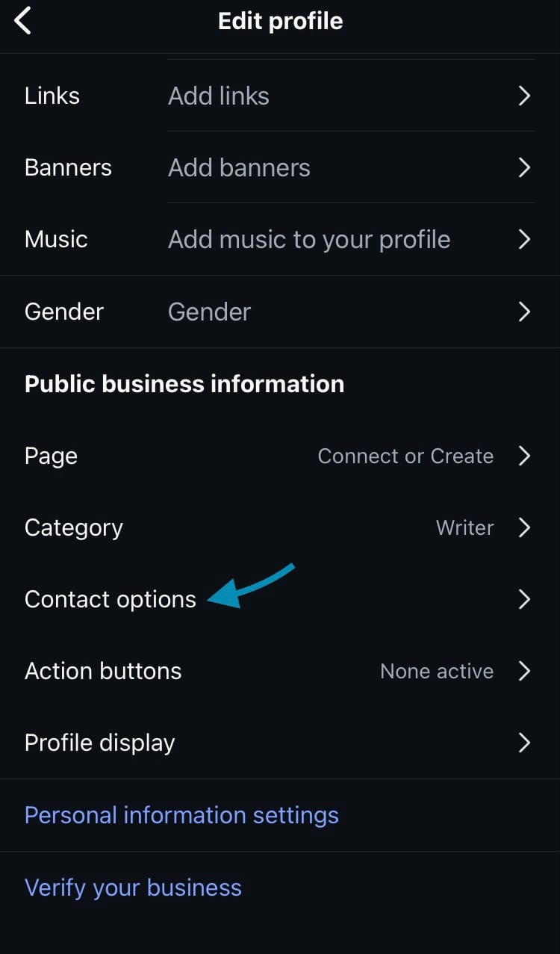Tap Connect or Create for Page
This screenshot has height=954, width=560.
[x=405, y=456]
